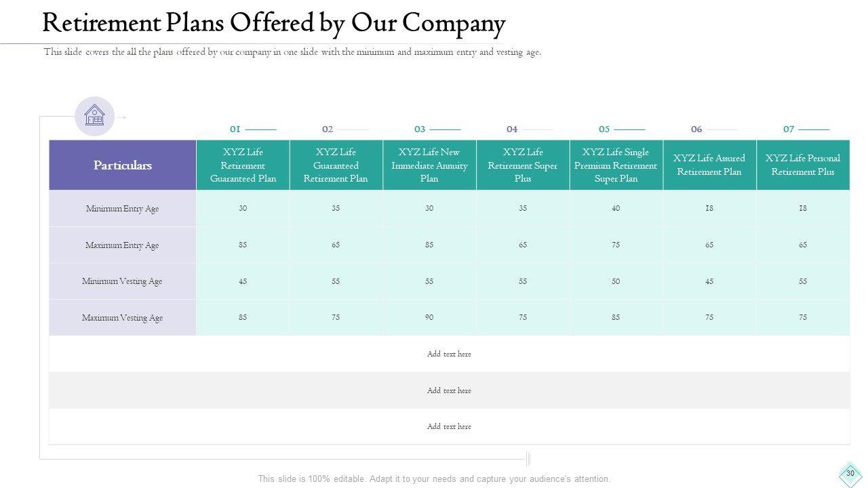This screenshot has height=488, width=868.
Task: Click the column number 07 label
Action: click(x=789, y=129)
